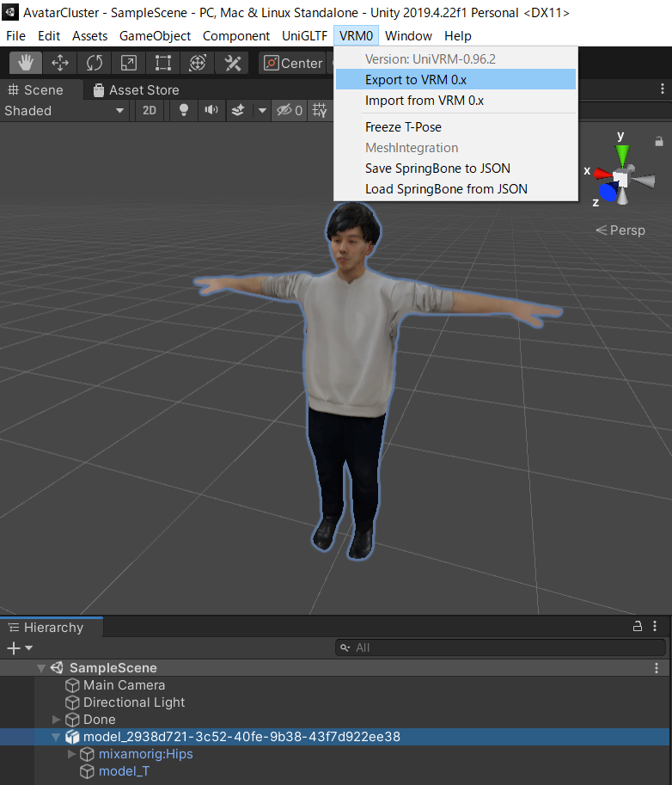
Task: Toggle the Persp projection label
Action: (x=620, y=230)
